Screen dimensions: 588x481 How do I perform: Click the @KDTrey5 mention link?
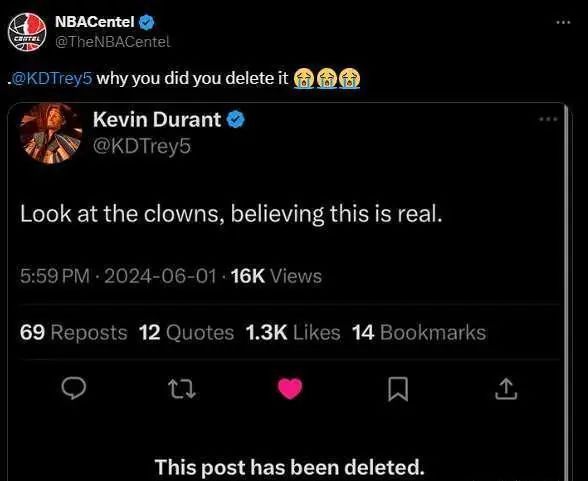coord(52,78)
